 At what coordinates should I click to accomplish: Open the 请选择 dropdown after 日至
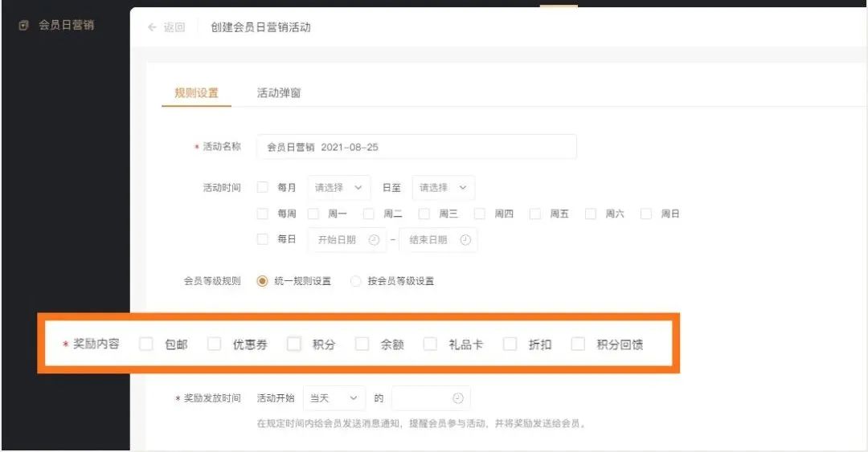(444, 188)
